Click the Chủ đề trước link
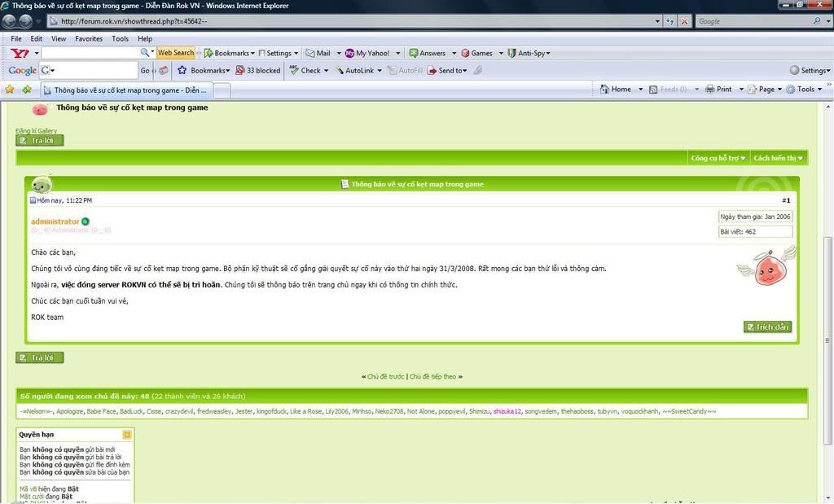 (x=385, y=377)
